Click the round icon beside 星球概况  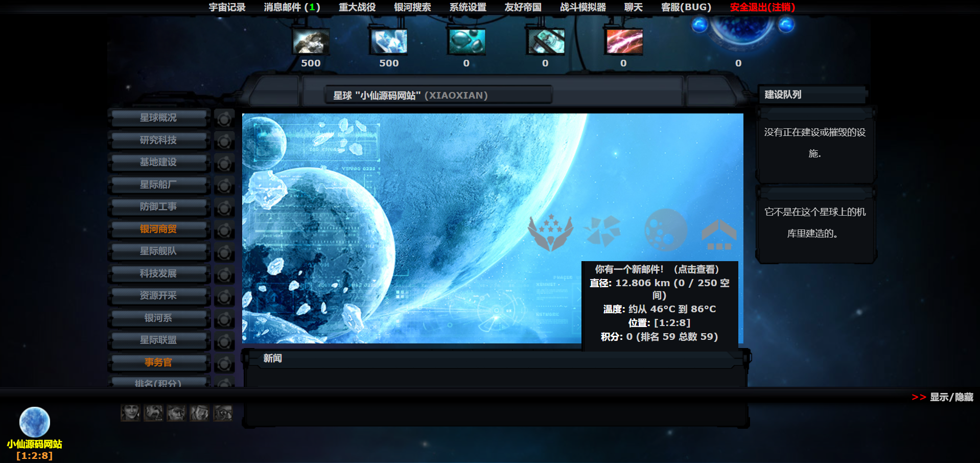(x=224, y=119)
